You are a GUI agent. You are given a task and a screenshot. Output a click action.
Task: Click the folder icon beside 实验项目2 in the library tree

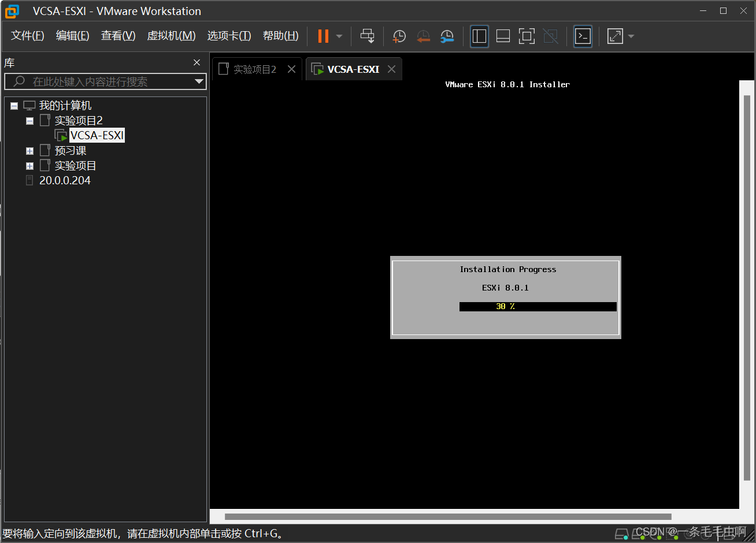[x=45, y=120]
